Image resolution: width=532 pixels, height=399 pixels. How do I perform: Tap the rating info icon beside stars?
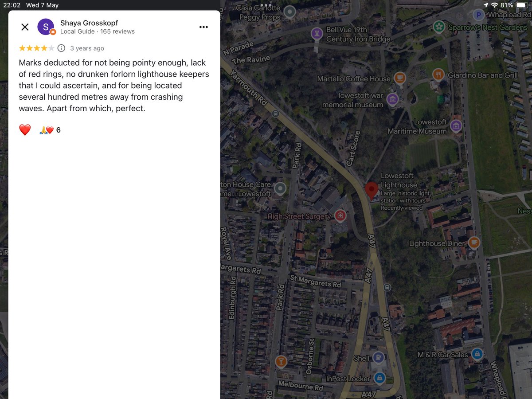(x=62, y=48)
